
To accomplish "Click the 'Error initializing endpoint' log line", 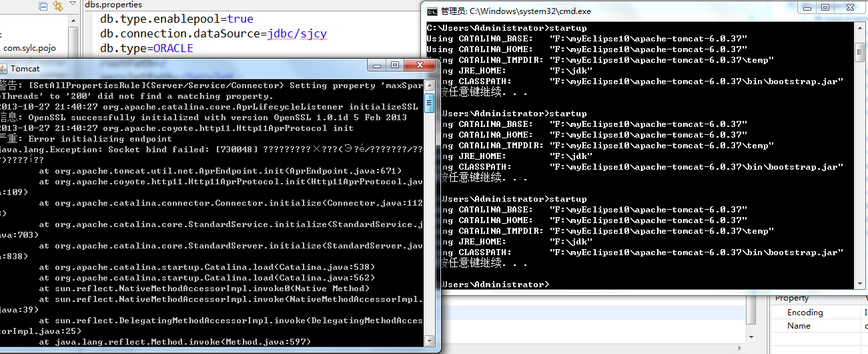I will pos(86,139).
